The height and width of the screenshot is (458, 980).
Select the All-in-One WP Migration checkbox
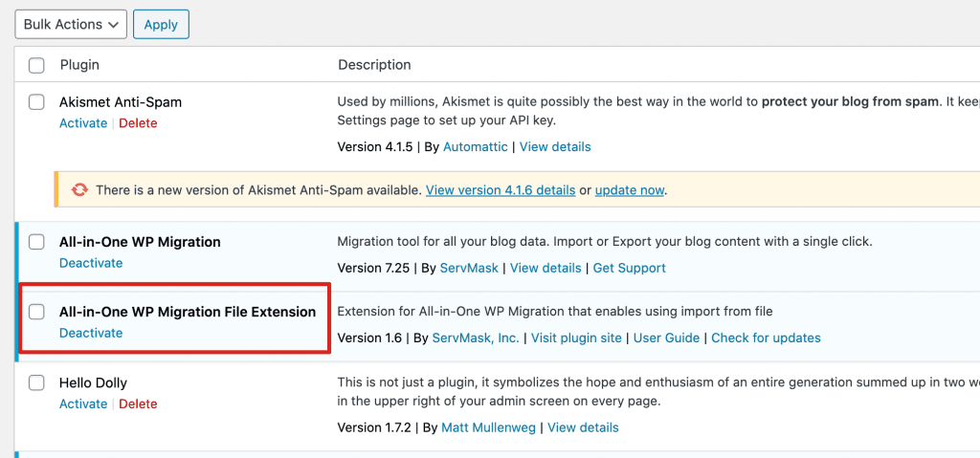pos(36,242)
